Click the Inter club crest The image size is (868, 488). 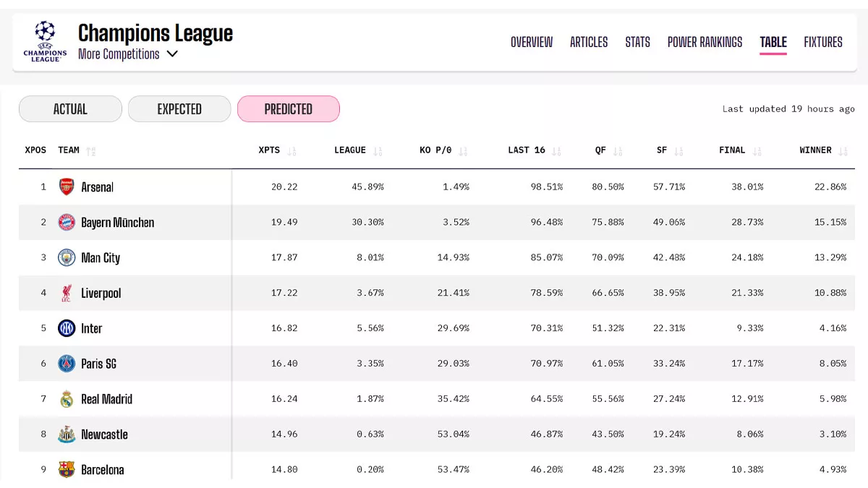67,328
